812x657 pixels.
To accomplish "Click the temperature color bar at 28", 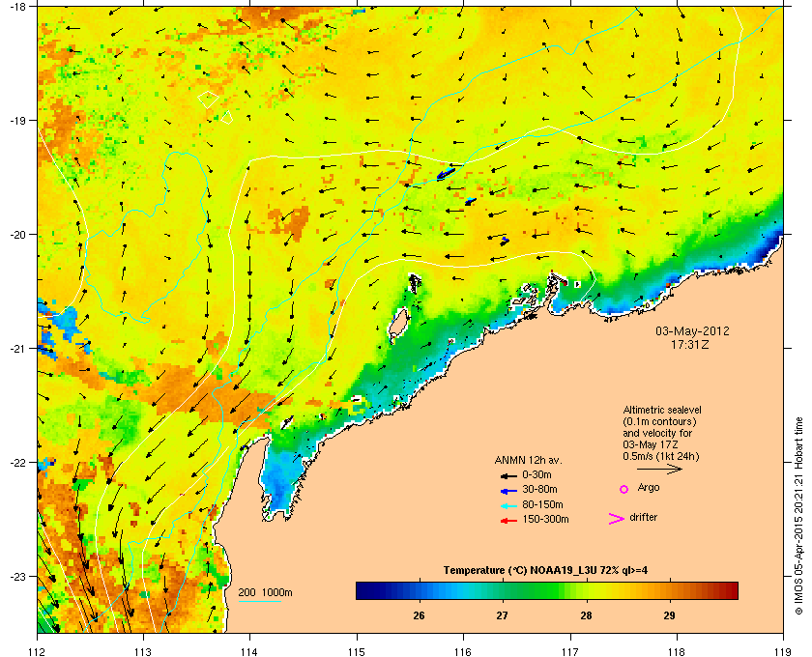I will pyautogui.click(x=586, y=590).
